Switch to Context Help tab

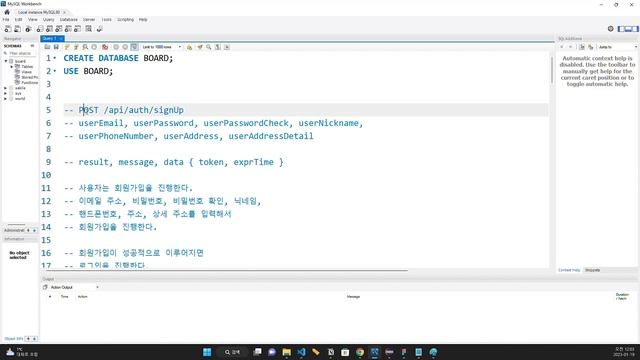pyautogui.click(x=569, y=270)
